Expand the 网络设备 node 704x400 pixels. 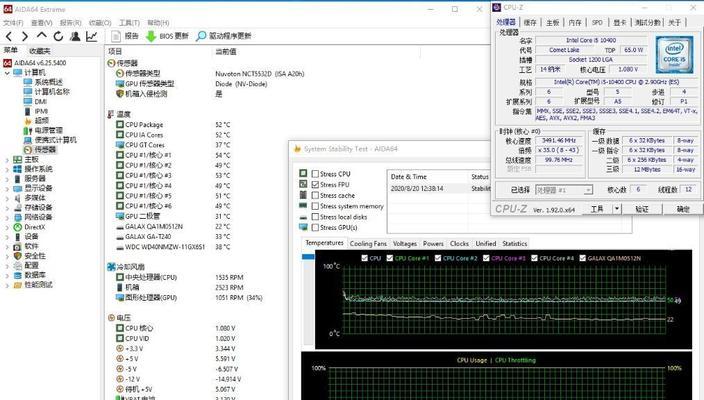click(7, 217)
